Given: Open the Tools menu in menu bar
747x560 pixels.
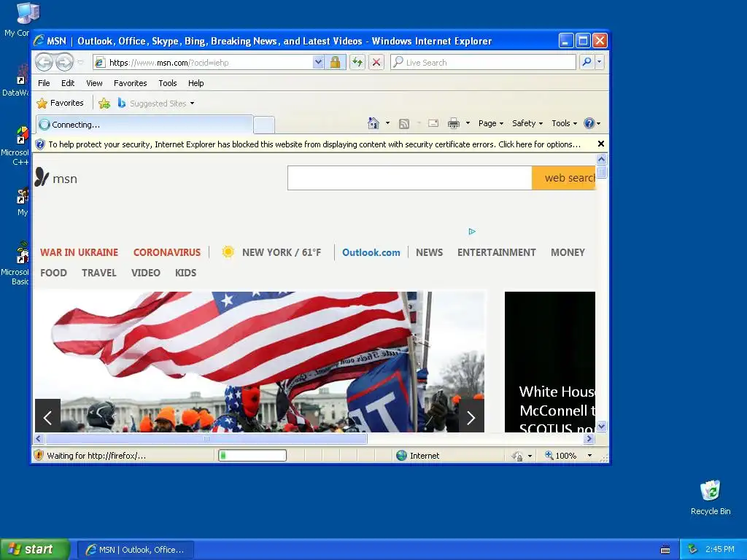Looking at the screenshot, I should pyautogui.click(x=168, y=83).
